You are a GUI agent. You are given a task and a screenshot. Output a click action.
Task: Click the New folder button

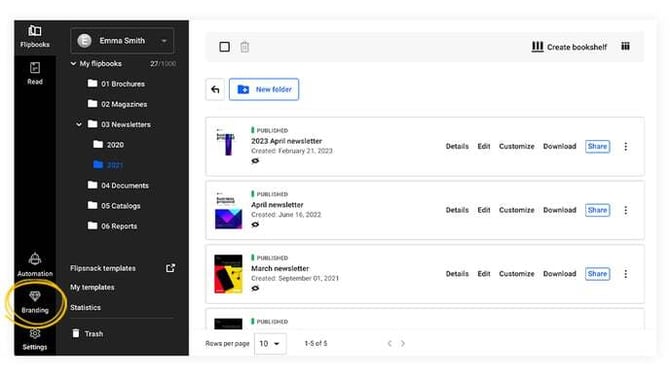click(264, 89)
